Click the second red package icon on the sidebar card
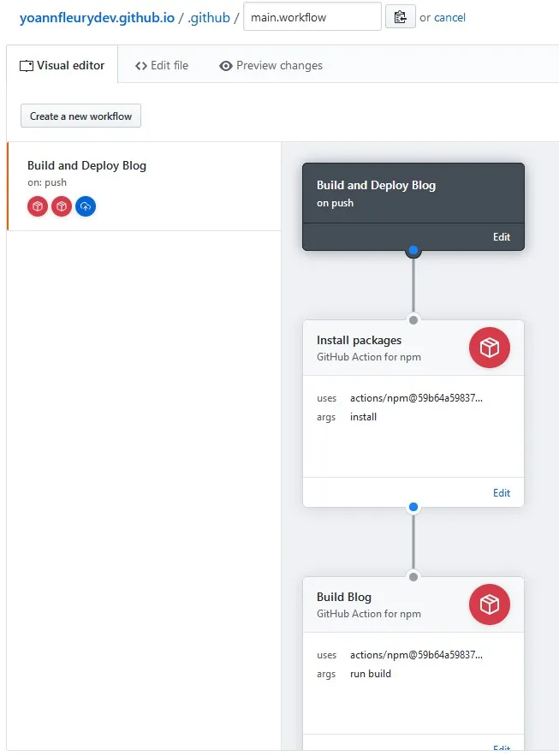 point(61,205)
